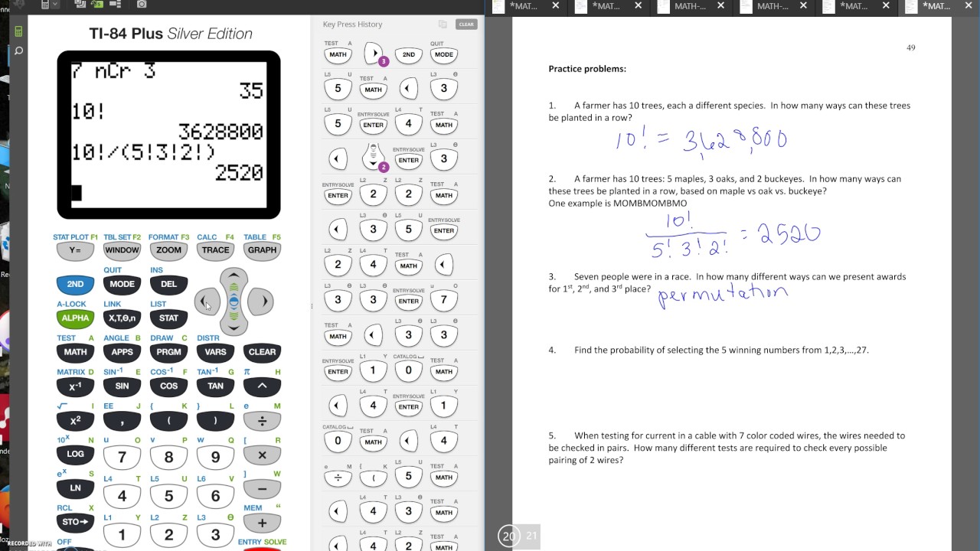Tap the comma key

point(122,421)
